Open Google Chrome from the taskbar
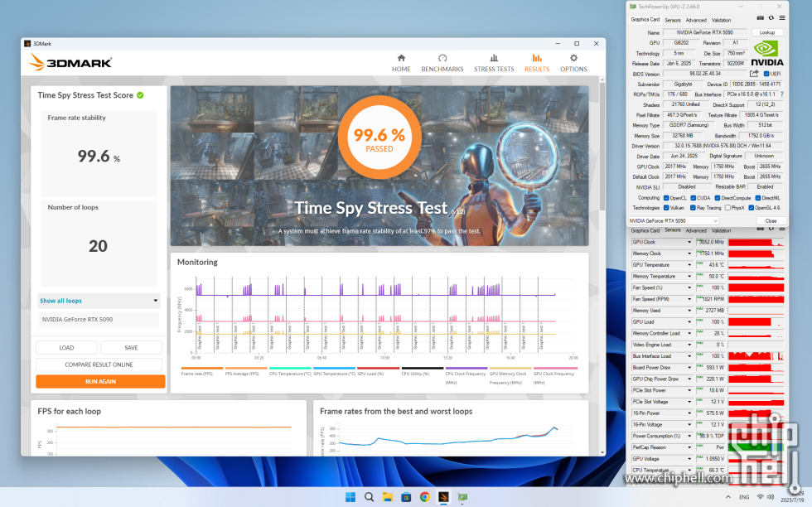This screenshot has width=812, height=507. pos(424,497)
